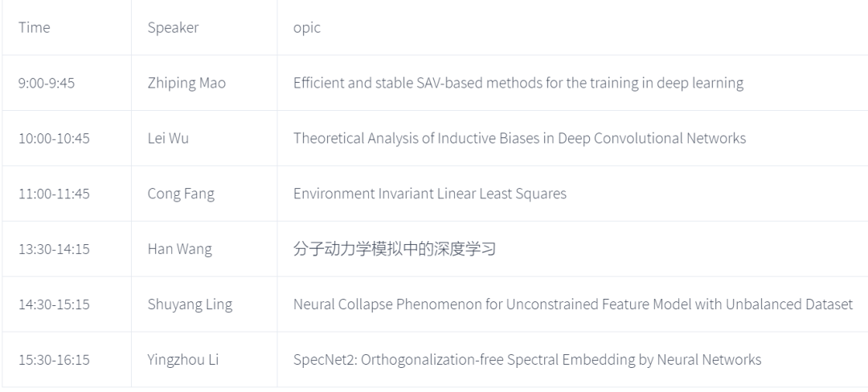The height and width of the screenshot is (392, 868).
Task: Click the Chinese-language talk title
Action: pyautogui.click(x=394, y=249)
